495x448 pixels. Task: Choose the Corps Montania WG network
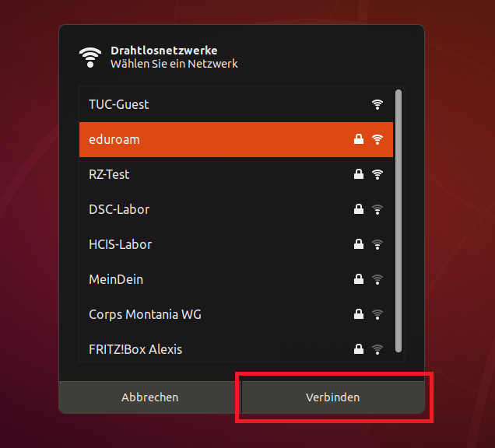tap(236, 314)
